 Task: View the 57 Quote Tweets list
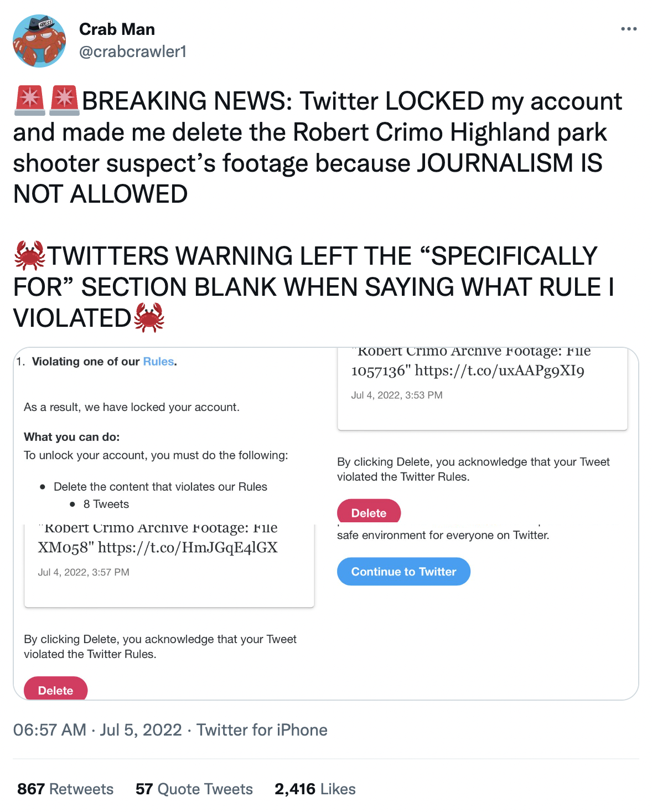click(x=194, y=789)
